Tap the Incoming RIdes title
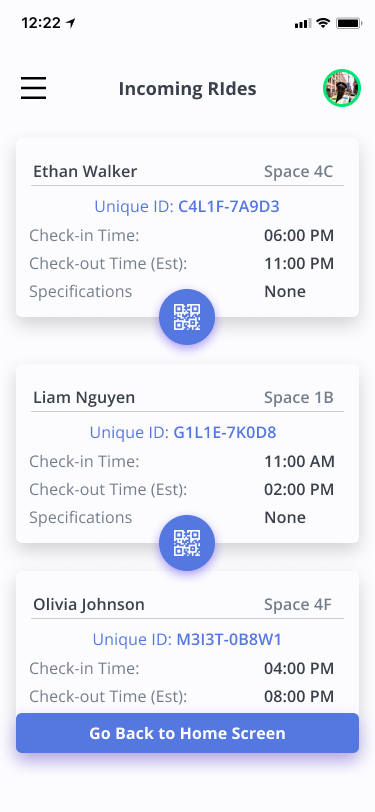375x812 pixels. [x=188, y=89]
